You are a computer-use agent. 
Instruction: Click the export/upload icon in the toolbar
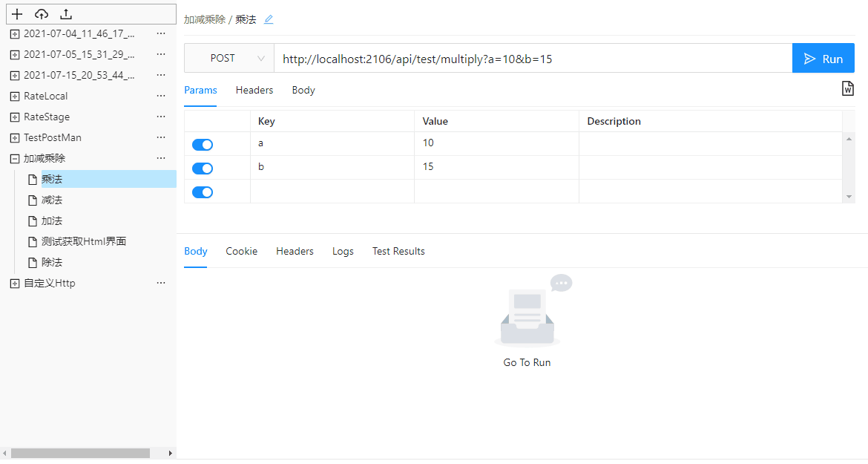point(65,13)
